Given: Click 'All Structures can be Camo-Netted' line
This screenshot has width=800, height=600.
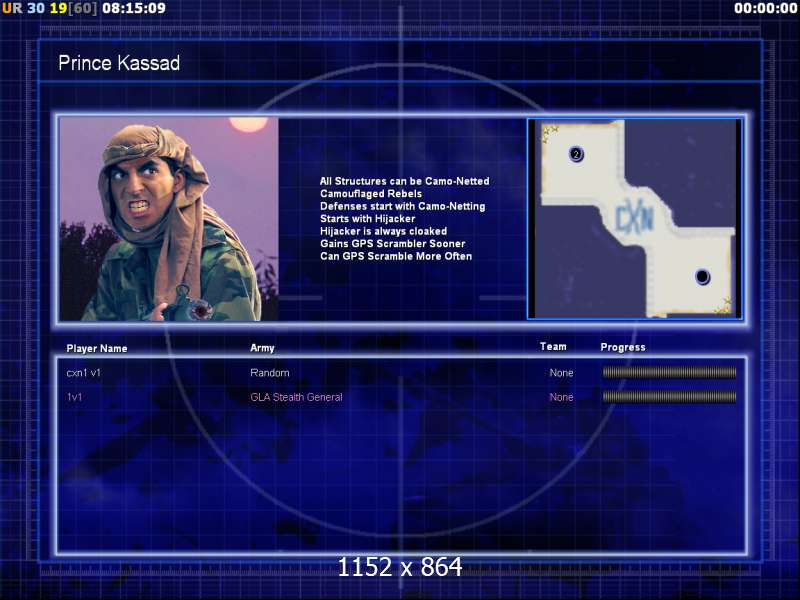Looking at the screenshot, I should click(x=405, y=181).
